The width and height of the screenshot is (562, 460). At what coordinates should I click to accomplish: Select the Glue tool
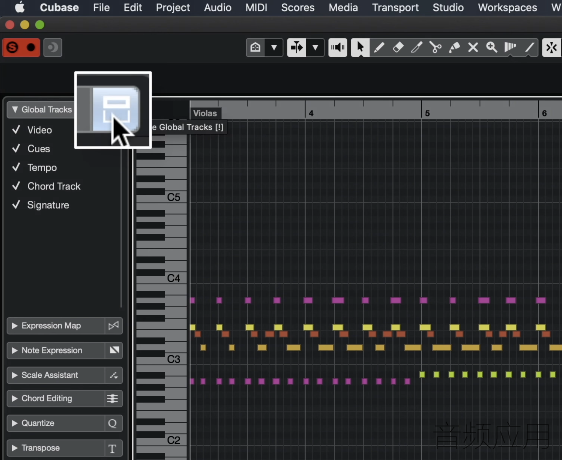[454, 47]
